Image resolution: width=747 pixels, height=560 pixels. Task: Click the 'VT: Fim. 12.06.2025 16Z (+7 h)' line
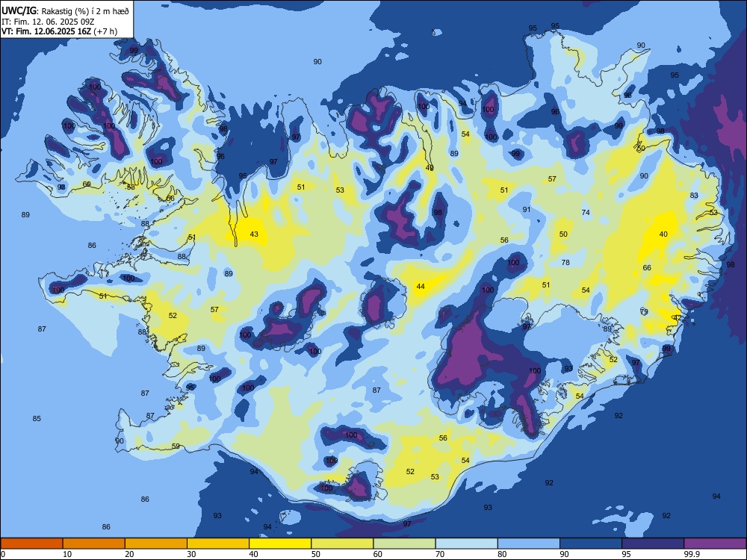59,31
